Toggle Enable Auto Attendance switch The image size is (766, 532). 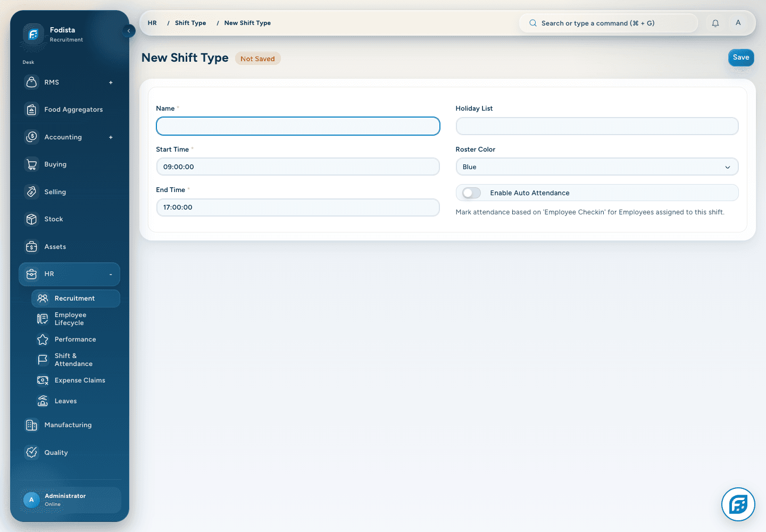pos(471,193)
